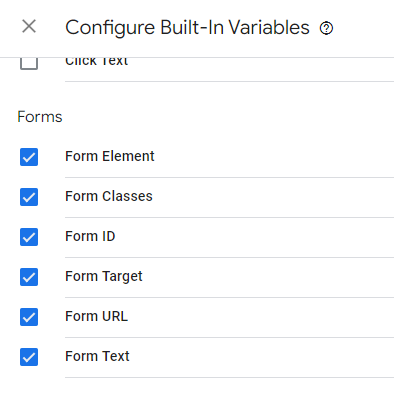Disable the Form Classes checkbox

pyautogui.click(x=29, y=197)
